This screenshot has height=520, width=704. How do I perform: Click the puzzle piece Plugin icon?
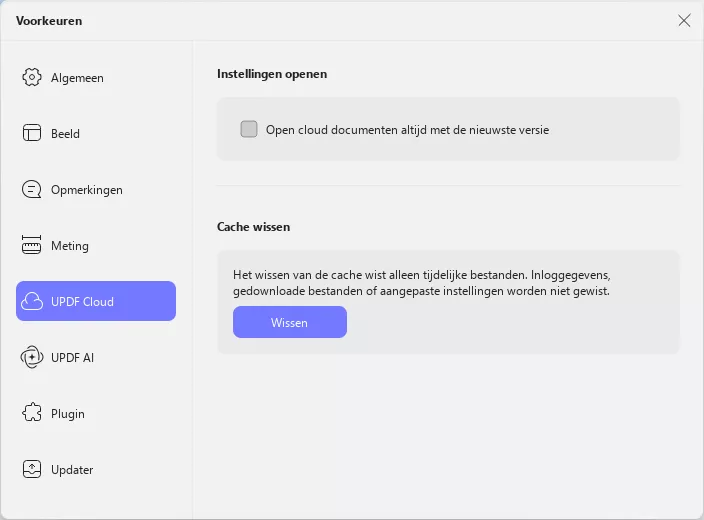31,413
